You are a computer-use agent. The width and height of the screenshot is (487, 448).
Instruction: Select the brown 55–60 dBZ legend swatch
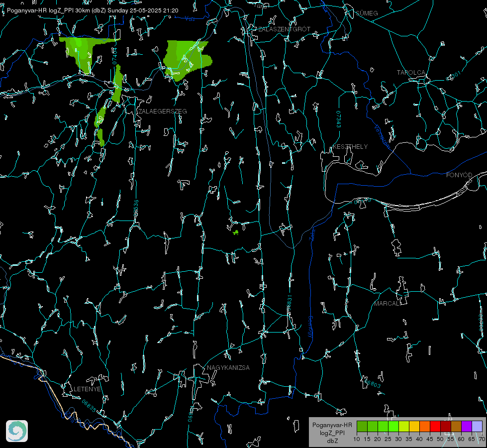[456, 426]
